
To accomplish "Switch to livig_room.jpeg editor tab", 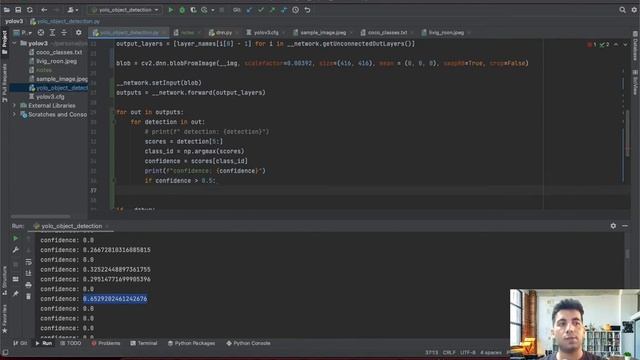I will [x=446, y=33].
